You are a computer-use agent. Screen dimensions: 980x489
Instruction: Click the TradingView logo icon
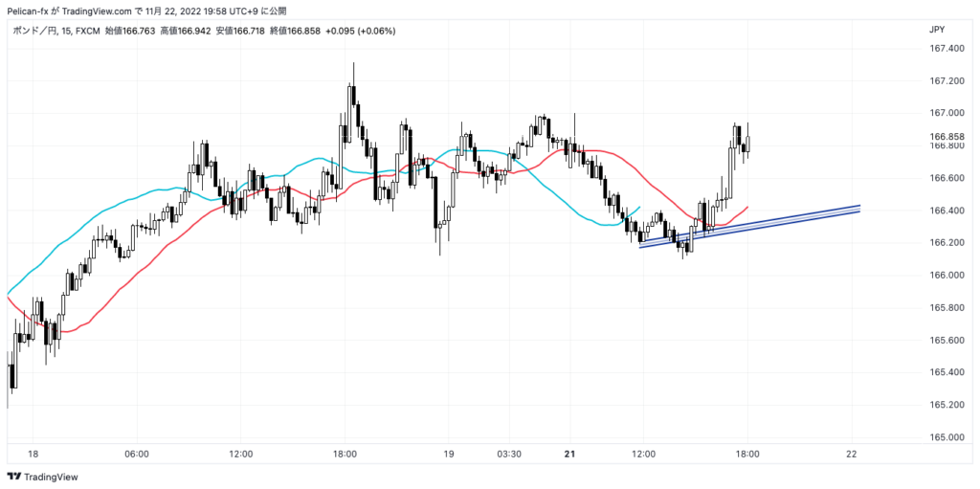click(13, 477)
